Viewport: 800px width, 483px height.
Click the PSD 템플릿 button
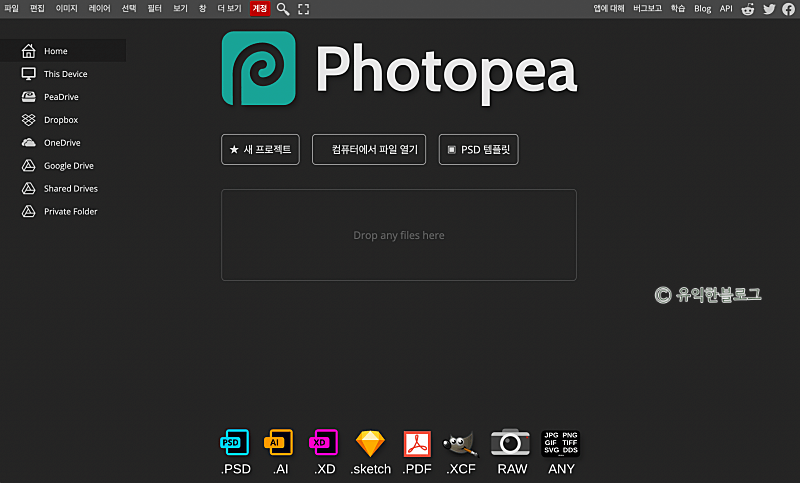tap(479, 149)
